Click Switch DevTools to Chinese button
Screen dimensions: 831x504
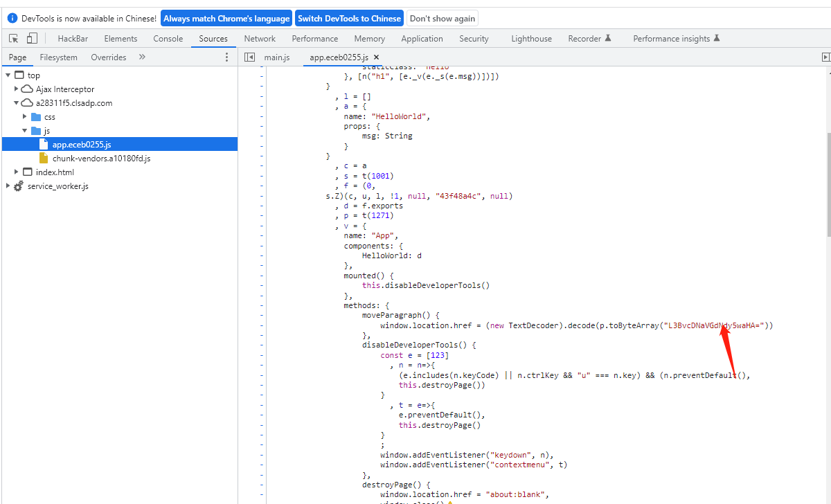349,19
